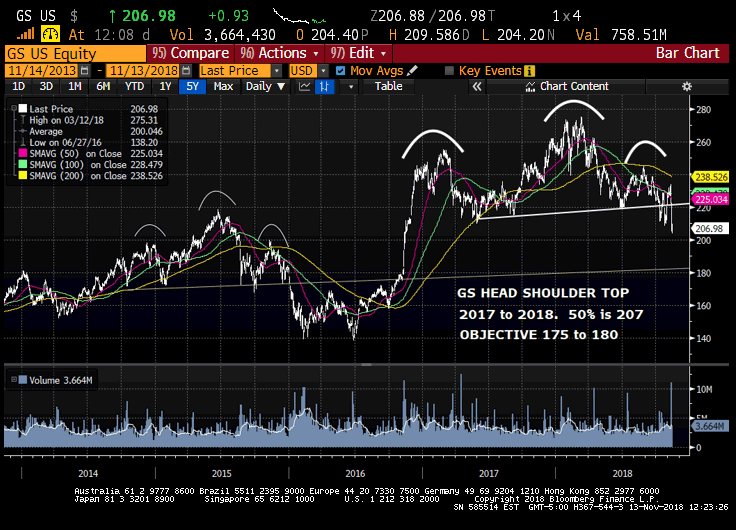Click the Volume blue swatch
The image size is (736, 530).
pyautogui.click(x=23, y=380)
